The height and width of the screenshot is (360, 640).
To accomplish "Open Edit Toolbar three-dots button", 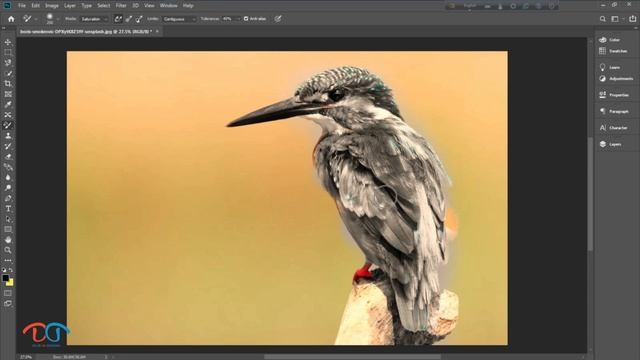I will [8, 260].
